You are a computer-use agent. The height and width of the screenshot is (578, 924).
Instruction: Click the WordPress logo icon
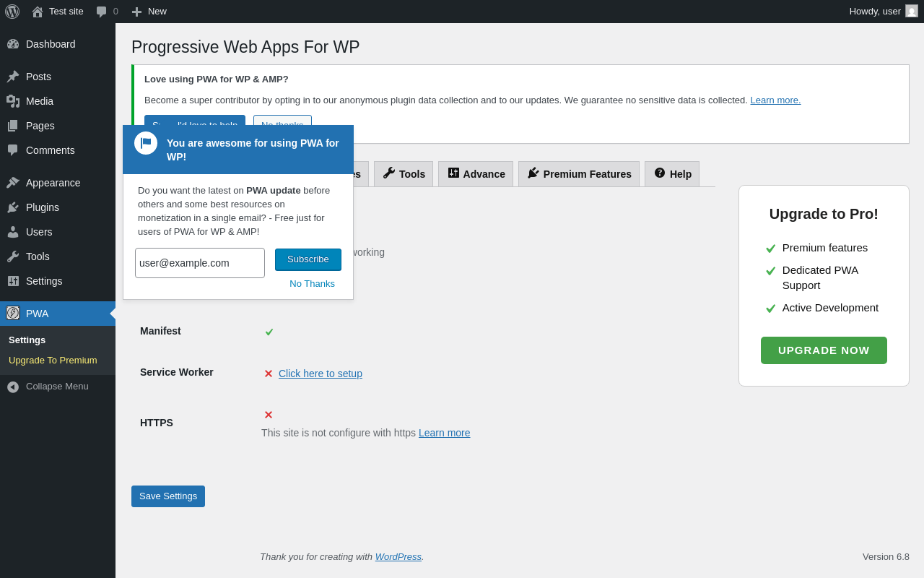coord(12,12)
